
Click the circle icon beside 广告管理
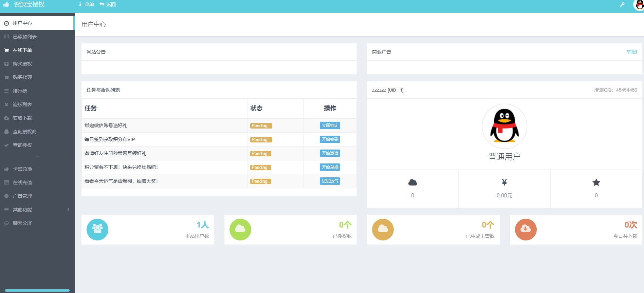coord(6,196)
